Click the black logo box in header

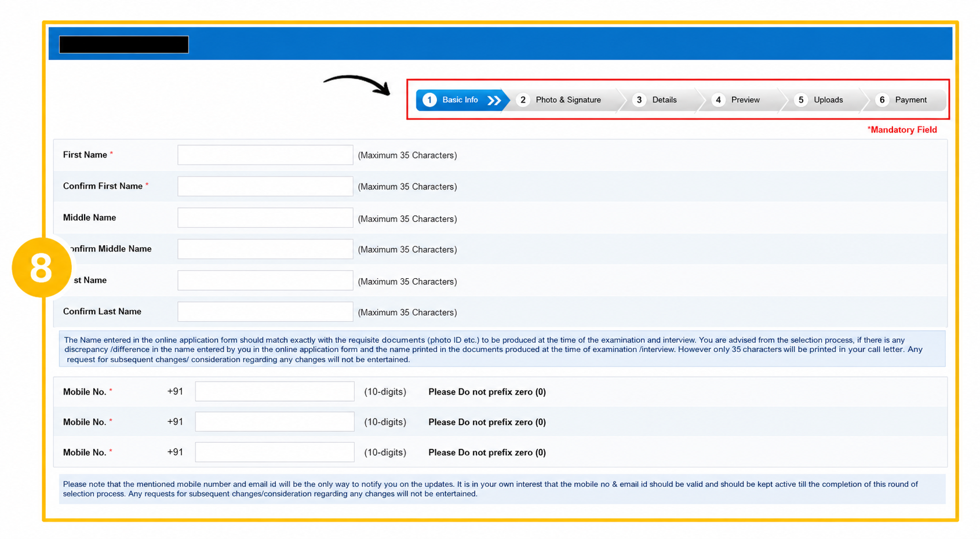click(123, 45)
